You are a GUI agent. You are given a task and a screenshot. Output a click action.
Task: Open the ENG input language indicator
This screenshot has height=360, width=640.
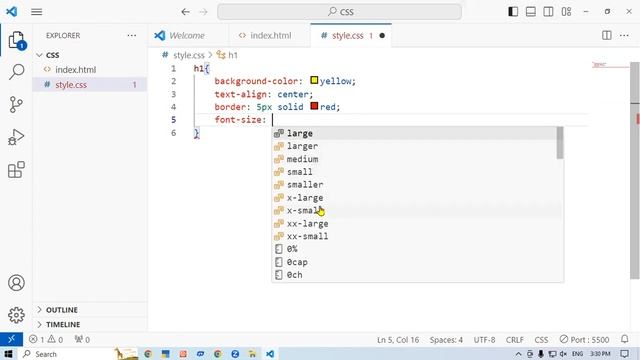point(577,354)
